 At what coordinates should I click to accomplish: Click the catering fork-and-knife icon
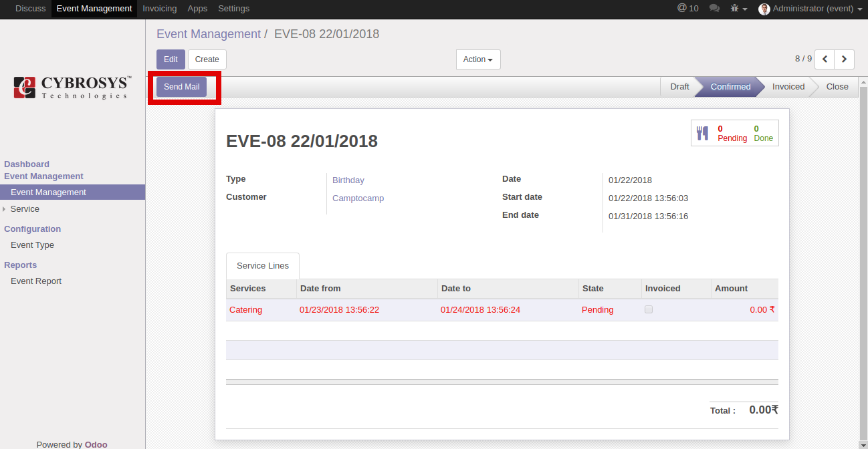(702, 133)
